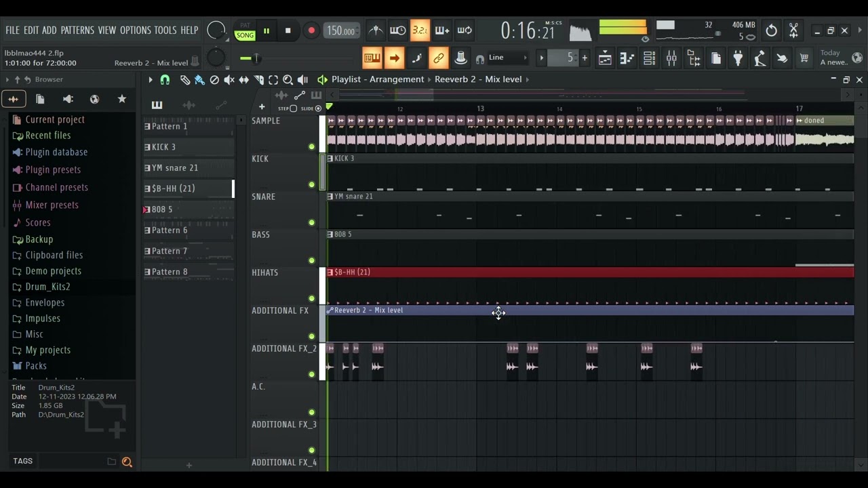Image resolution: width=868 pixels, height=488 pixels.
Task: Open the Mixer view icon
Action: [x=671, y=58]
